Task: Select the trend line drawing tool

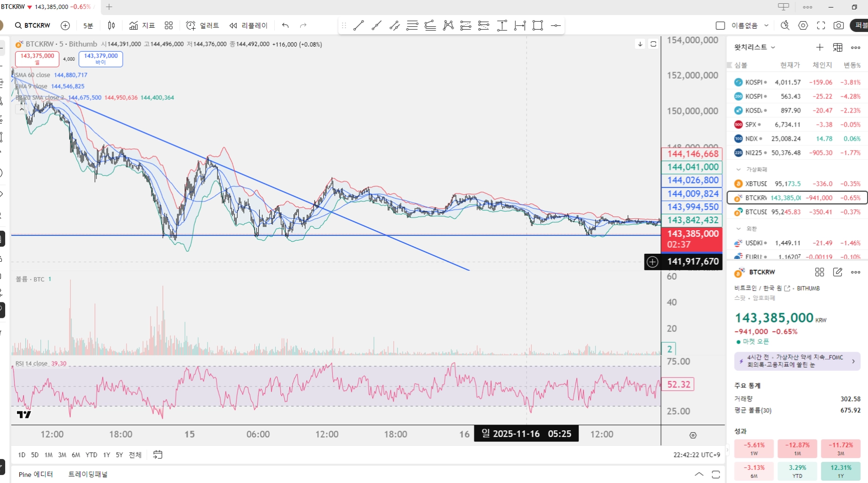Action: pyautogui.click(x=358, y=25)
